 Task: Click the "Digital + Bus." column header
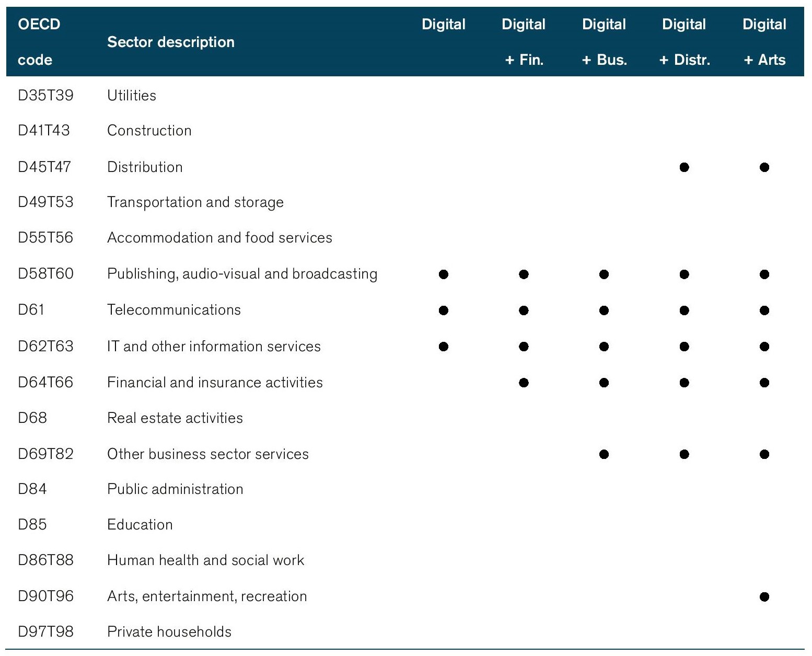(x=604, y=42)
